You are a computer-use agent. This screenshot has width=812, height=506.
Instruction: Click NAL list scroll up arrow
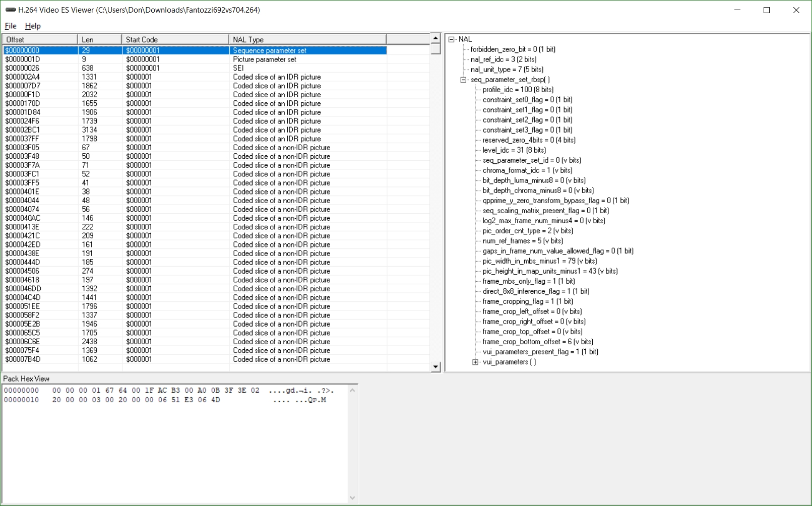(436, 39)
